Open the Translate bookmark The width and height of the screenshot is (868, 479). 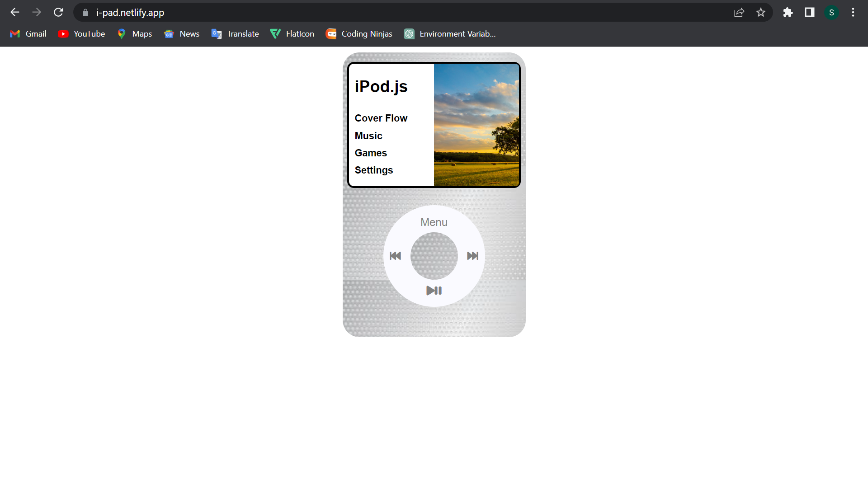point(235,34)
